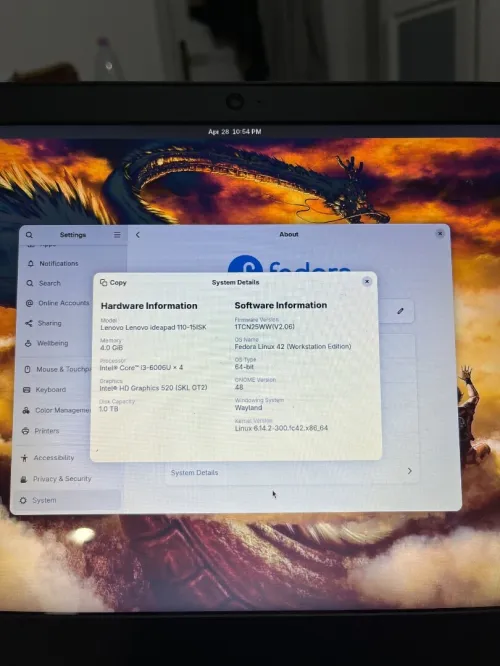Open the Settings hamburger menu

click(117, 235)
